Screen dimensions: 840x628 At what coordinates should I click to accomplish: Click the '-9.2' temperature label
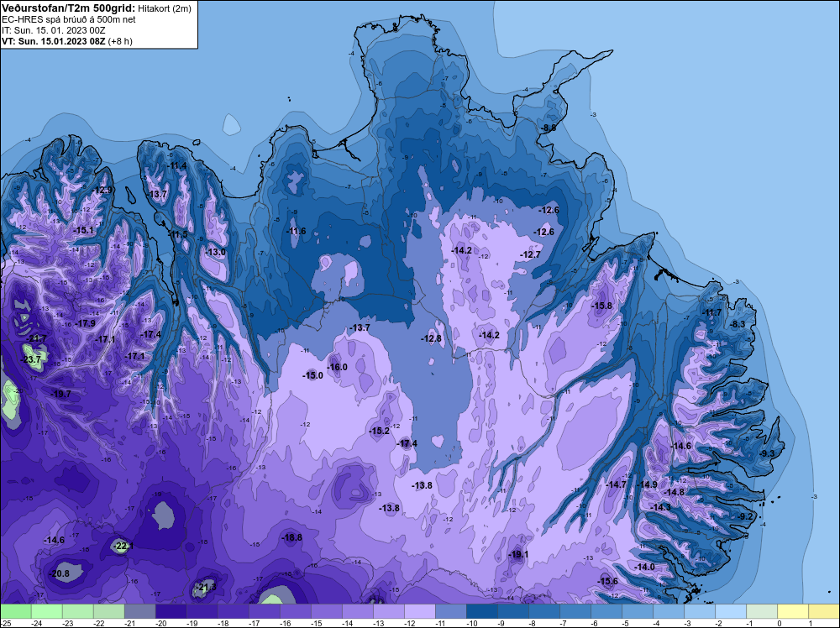[x=745, y=516]
